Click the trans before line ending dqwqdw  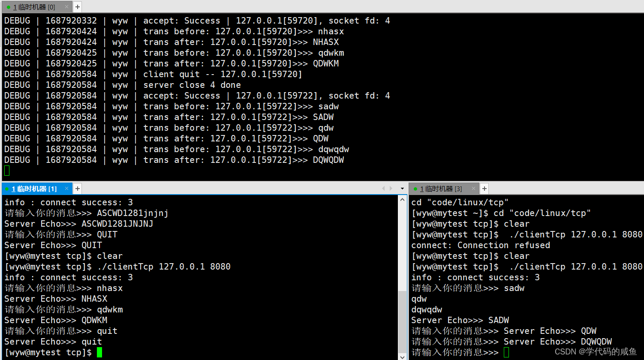[x=177, y=149]
